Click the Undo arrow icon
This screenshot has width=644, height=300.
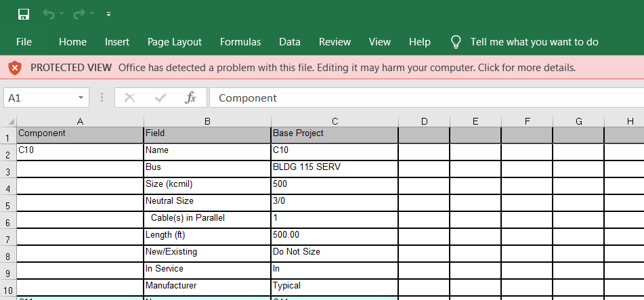tap(48, 14)
